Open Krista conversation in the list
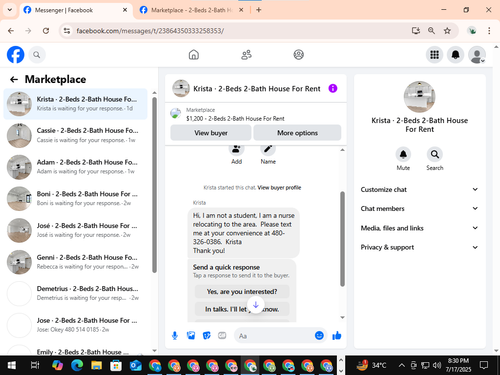 click(x=75, y=104)
